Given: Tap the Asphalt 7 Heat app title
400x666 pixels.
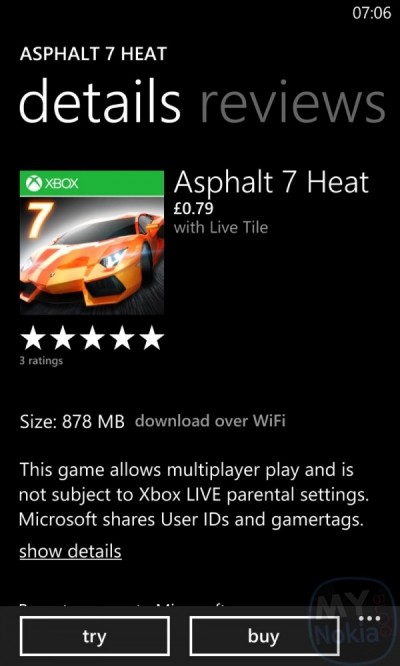Looking at the screenshot, I should (271, 182).
